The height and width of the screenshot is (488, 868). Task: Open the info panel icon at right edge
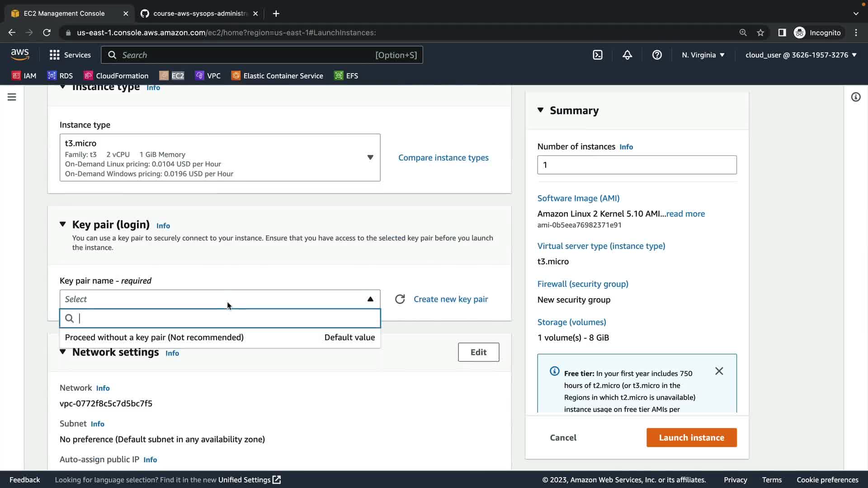tap(855, 97)
